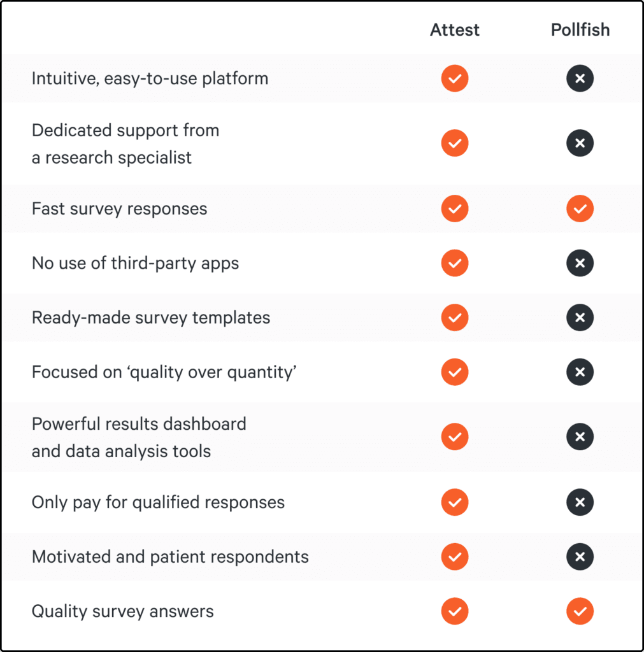
Task: Select Attest checkmark for fast survey responses
Action: point(455,209)
